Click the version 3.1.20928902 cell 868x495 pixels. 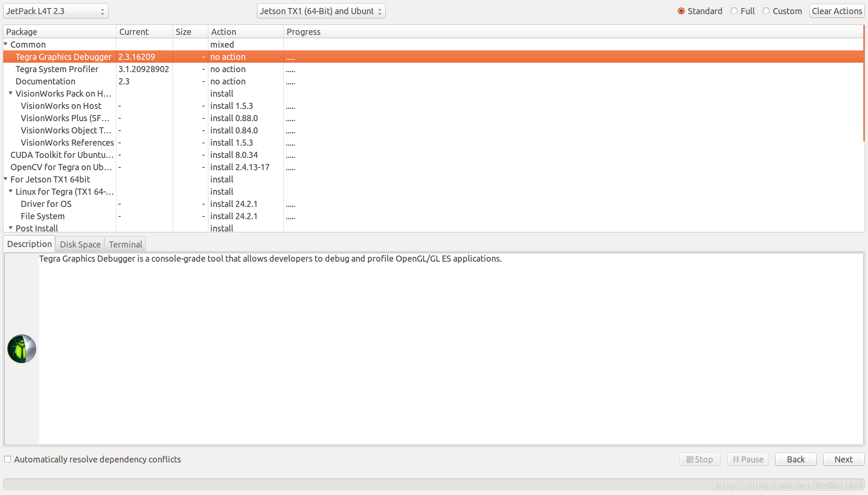[144, 69]
